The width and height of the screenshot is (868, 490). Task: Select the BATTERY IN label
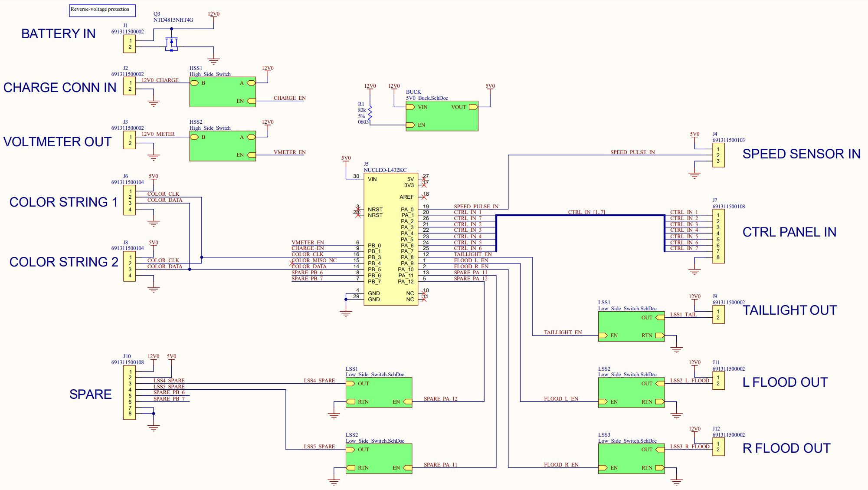58,33
